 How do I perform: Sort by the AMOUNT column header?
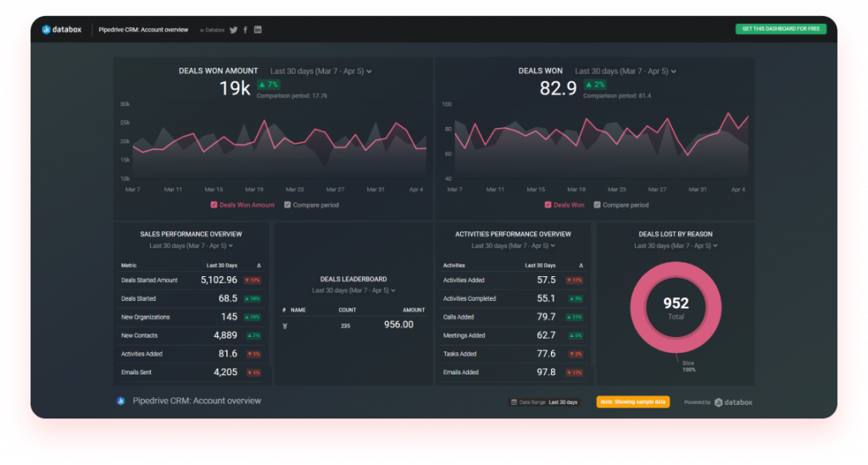coord(414,310)
